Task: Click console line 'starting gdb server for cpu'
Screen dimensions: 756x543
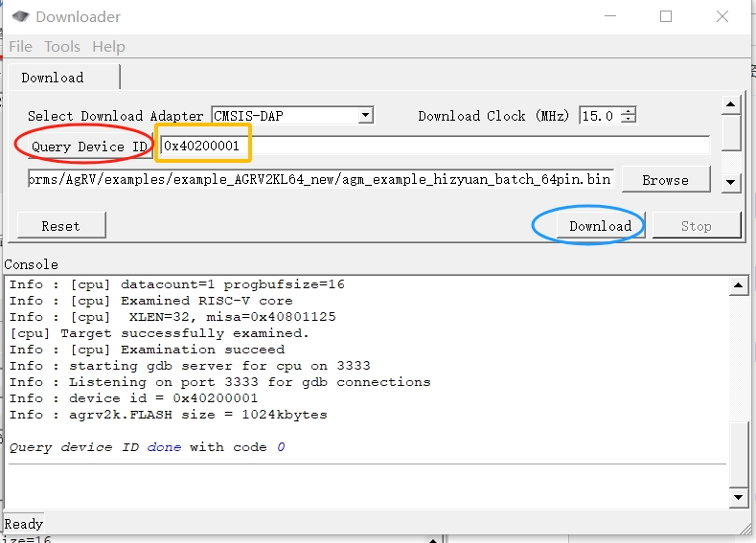Action: pos(190,366)
